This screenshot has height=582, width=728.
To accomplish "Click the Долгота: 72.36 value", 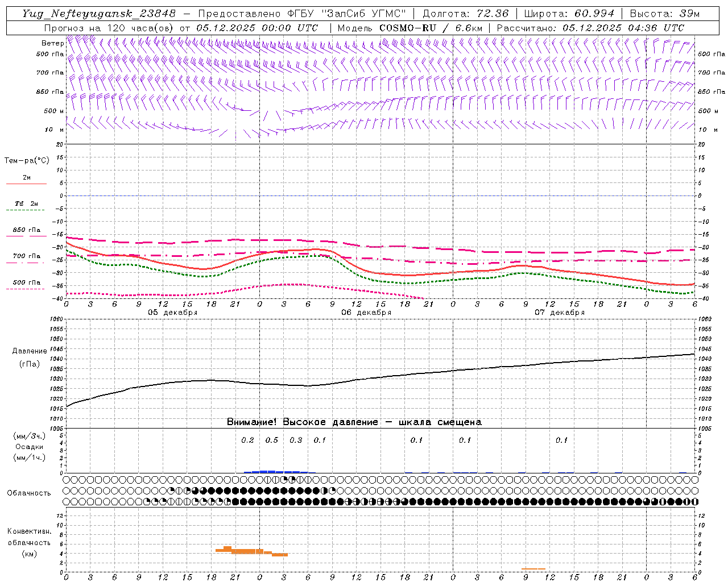I will 466,14.
